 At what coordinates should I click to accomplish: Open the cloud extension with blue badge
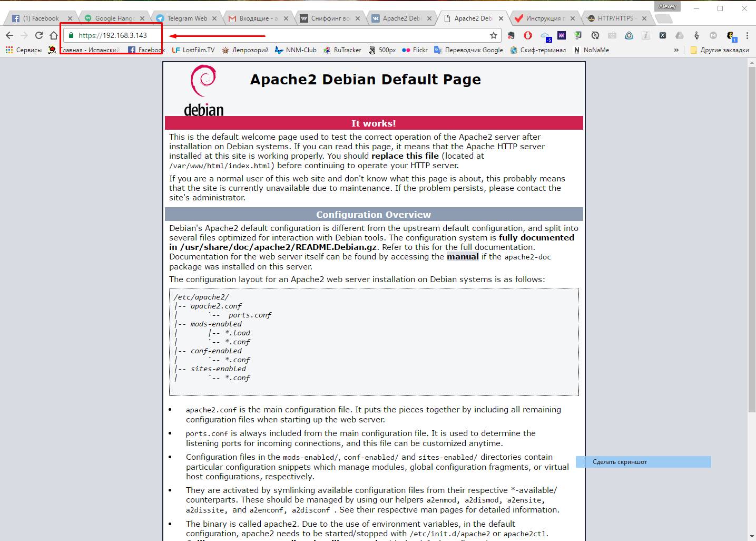[x=546, y=36]
